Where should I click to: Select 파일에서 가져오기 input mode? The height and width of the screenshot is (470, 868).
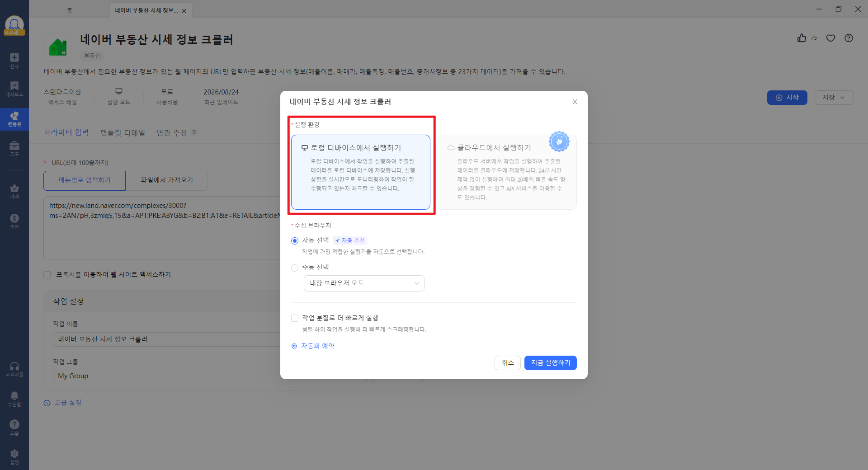[167, 180]
